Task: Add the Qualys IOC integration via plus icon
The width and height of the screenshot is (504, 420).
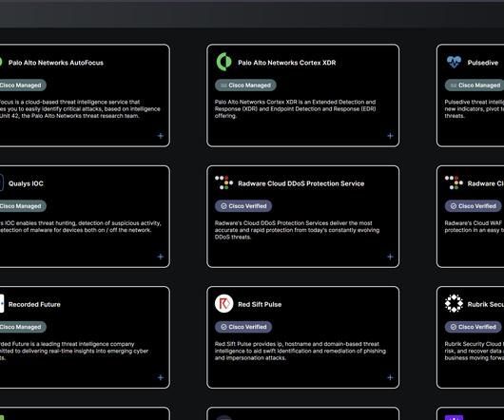Action: click(x=161, y=257)
